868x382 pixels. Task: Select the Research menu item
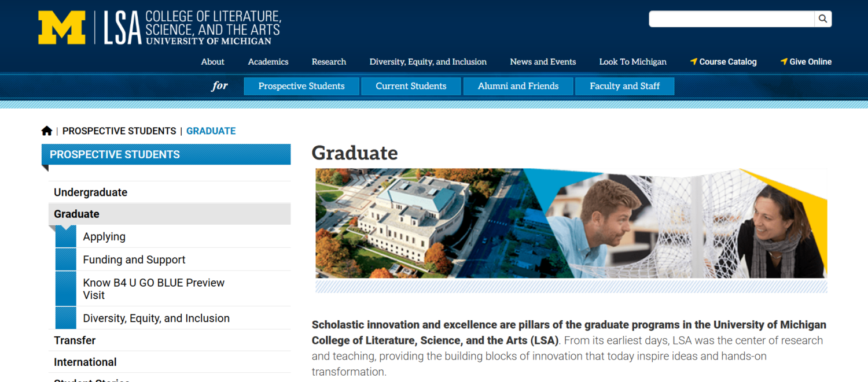tap(329, 62)
